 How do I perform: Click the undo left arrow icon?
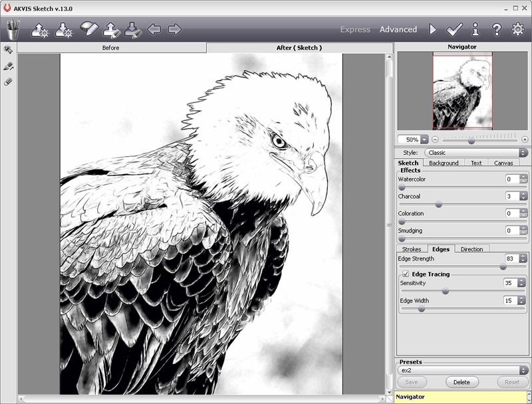coord(154,29)
